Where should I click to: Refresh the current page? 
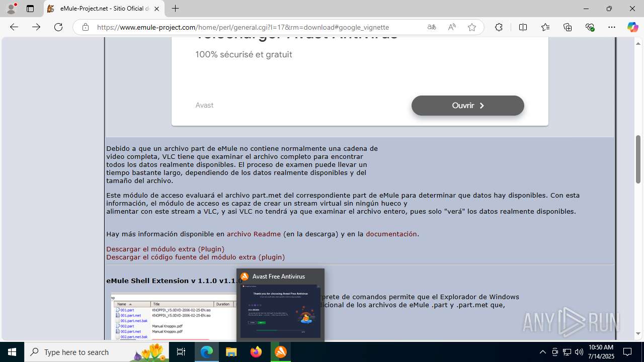(58, 27)
